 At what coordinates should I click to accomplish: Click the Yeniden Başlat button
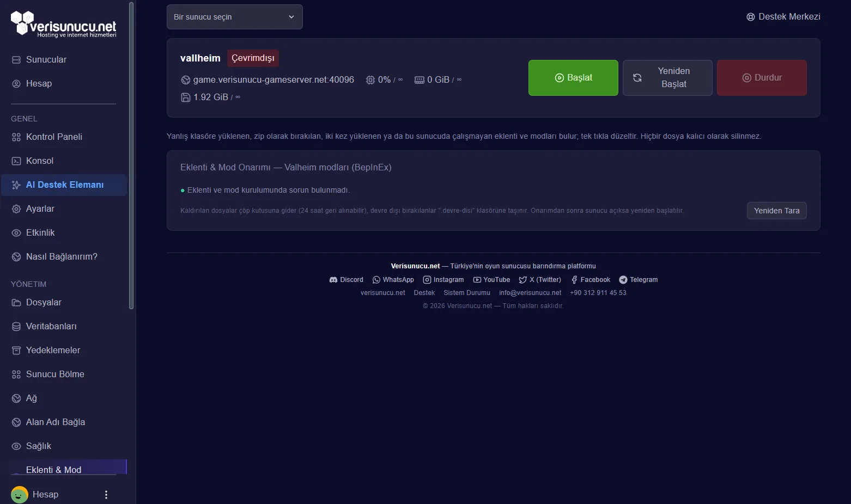coord(667,78)
